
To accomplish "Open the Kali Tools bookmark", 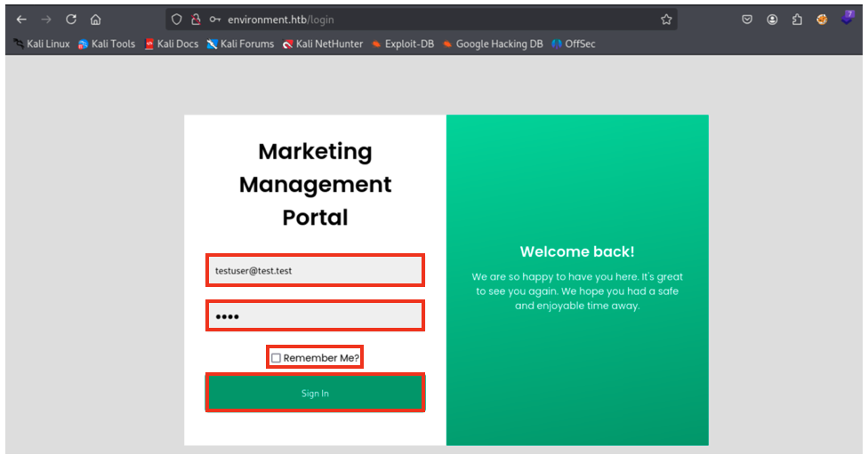I will (x=107, y=44).
